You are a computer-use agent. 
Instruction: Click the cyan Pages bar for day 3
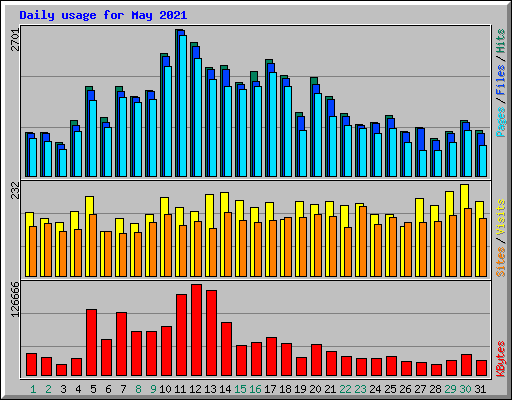click(x=63, y=163)
